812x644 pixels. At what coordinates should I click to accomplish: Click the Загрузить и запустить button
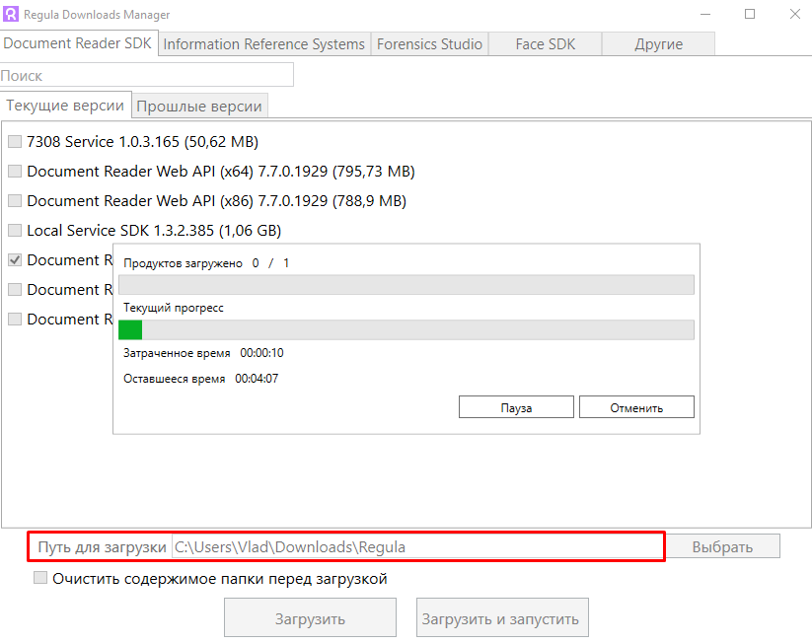[502, 618]
